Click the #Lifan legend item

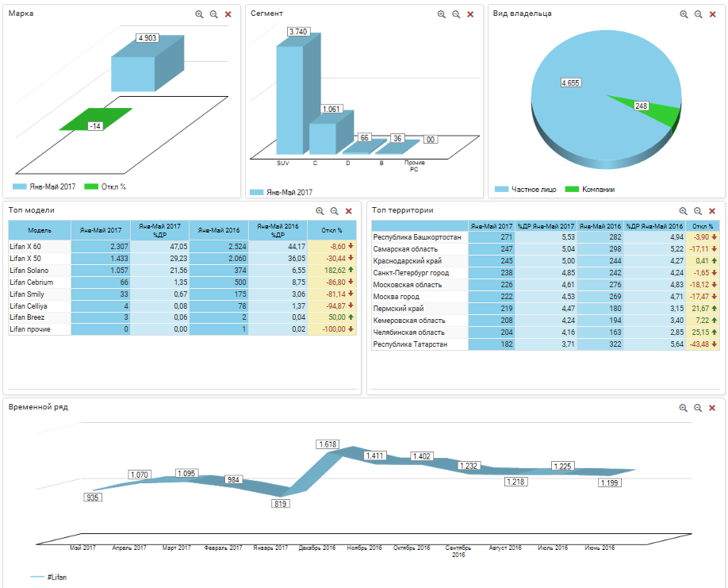tap(48, 577)
